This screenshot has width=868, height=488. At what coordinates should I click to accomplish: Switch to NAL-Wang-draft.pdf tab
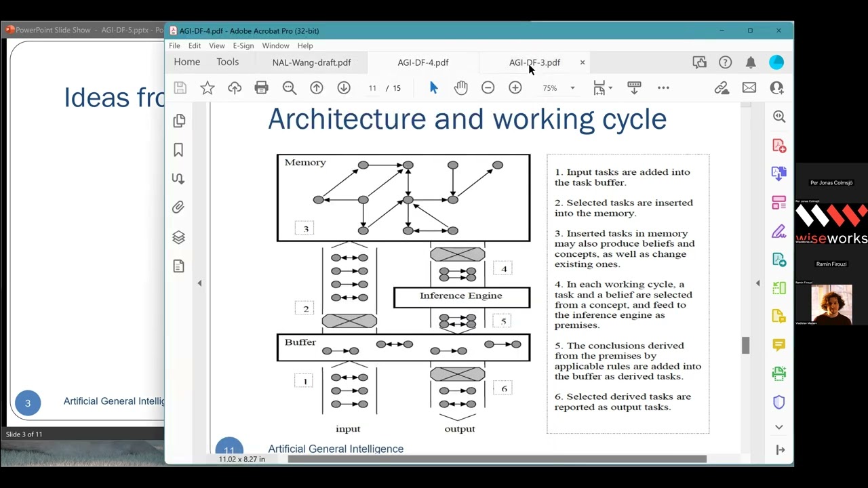tap(311, 62)
